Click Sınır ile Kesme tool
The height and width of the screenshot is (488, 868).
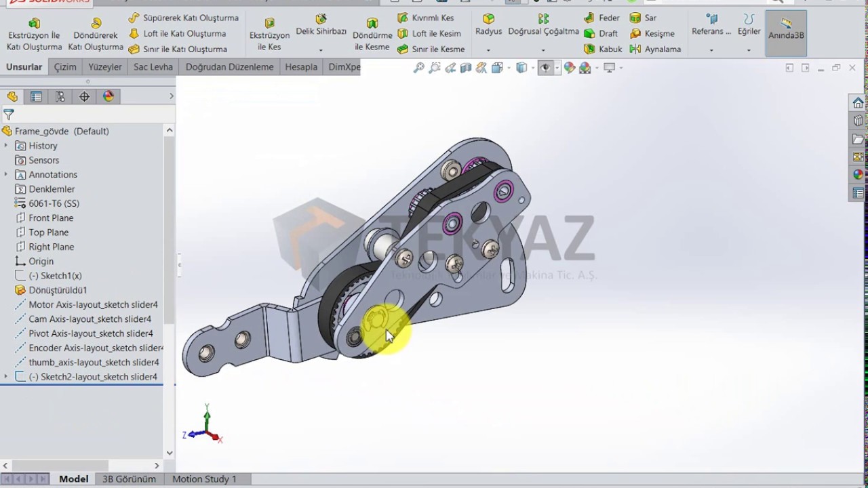(431, 49)
